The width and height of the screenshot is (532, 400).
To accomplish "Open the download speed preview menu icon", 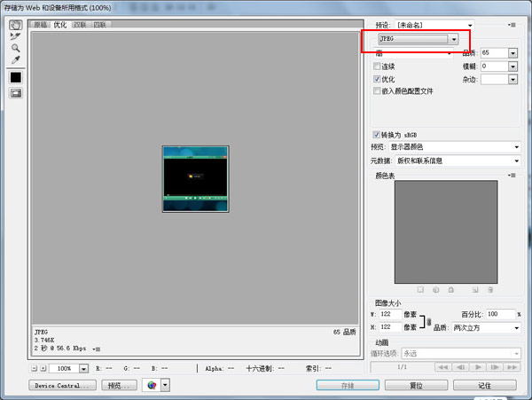I will (97, 349).
